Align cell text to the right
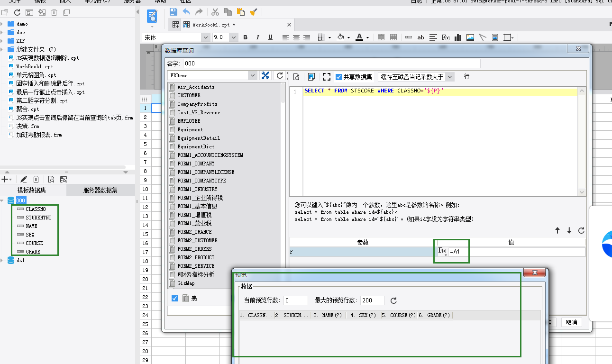The width and height of the screenshot is (612, 364). 307,37
